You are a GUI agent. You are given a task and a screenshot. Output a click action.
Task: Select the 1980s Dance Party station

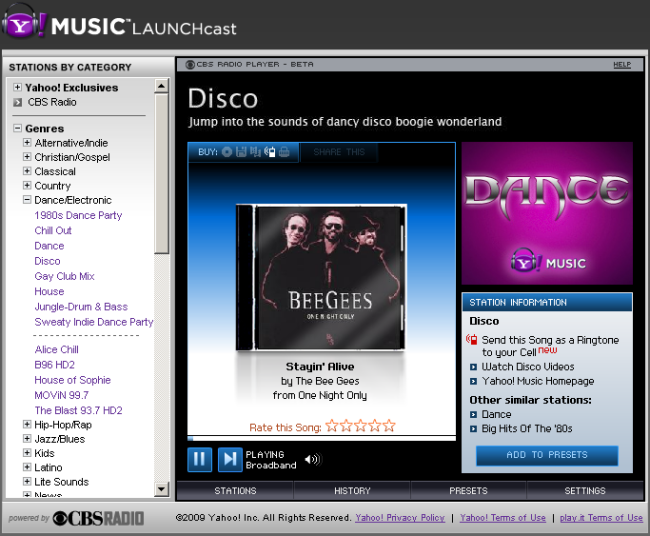(78, 216)
